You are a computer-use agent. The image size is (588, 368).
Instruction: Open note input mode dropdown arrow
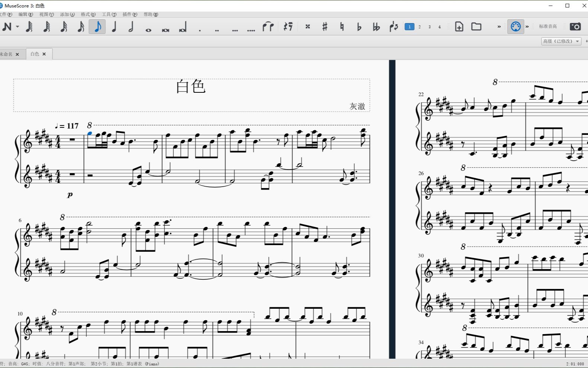[x=17, y=27]
